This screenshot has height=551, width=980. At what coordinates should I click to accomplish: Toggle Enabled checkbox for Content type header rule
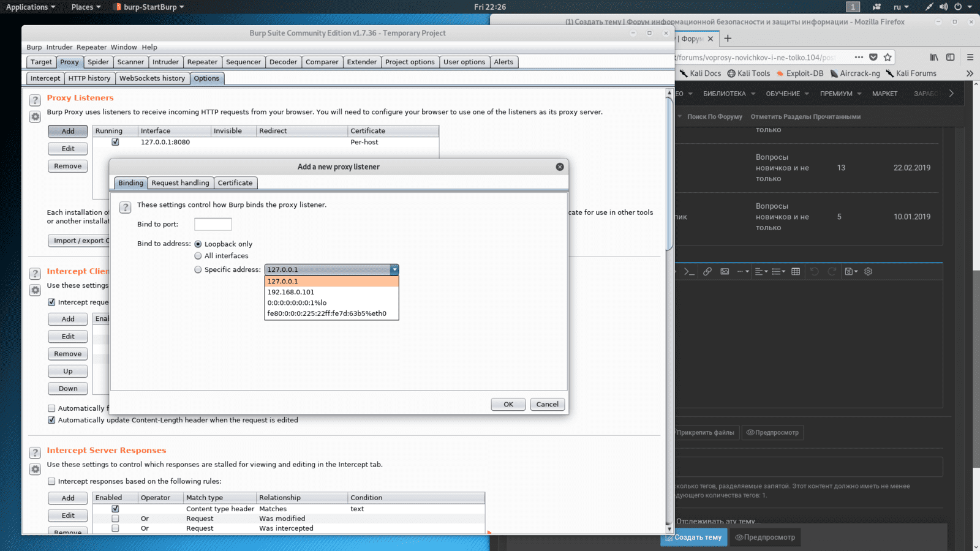tap(115, 509)
